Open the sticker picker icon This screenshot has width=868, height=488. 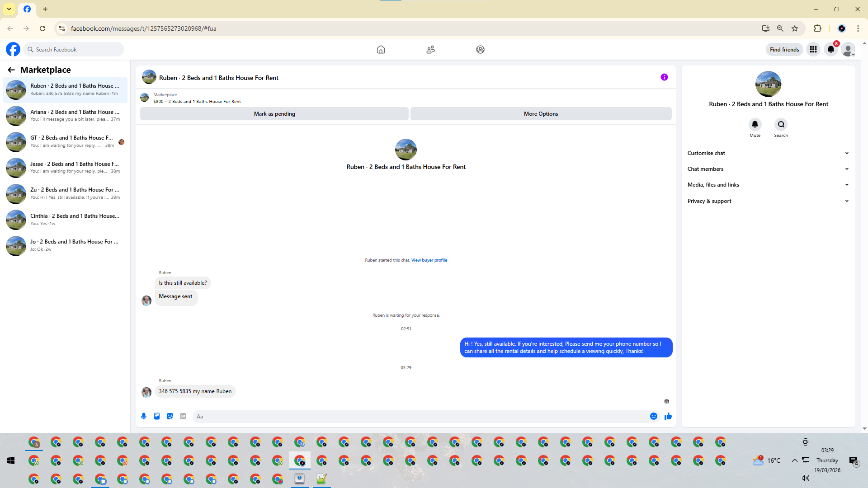[x=170, y=416]
